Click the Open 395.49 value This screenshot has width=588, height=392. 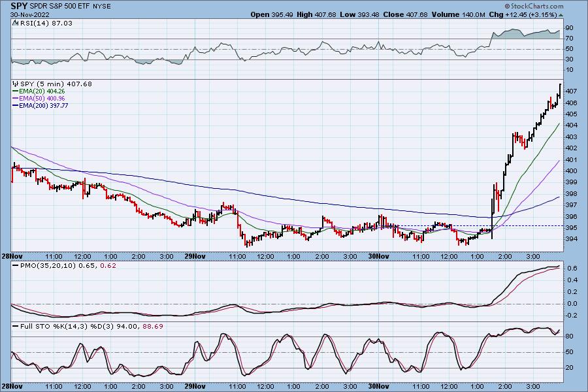pyautogui.click(x=272, y=14)
